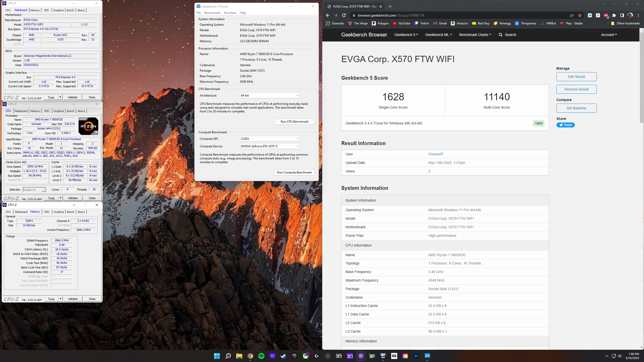Open the YouTube bookmark

coord(401,23)
